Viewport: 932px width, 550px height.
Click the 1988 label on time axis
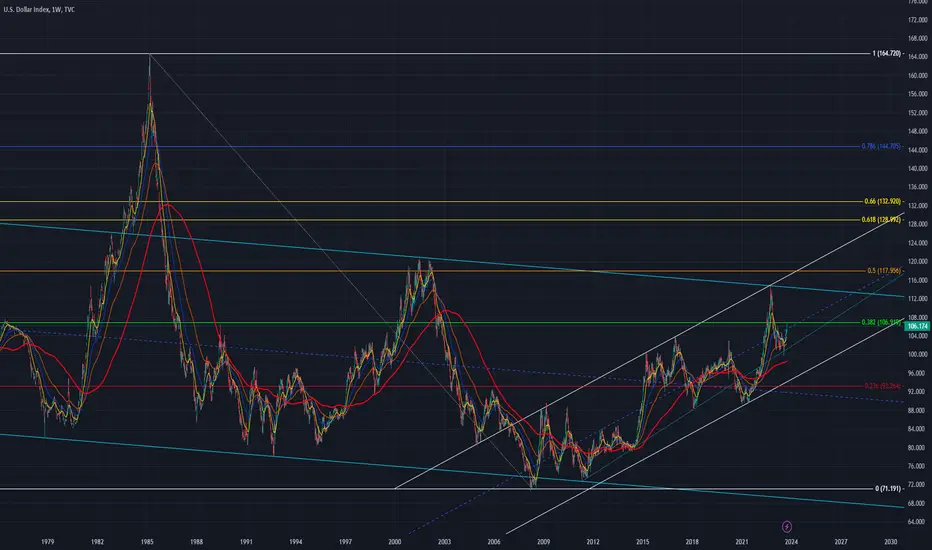[x=196, y=542]
